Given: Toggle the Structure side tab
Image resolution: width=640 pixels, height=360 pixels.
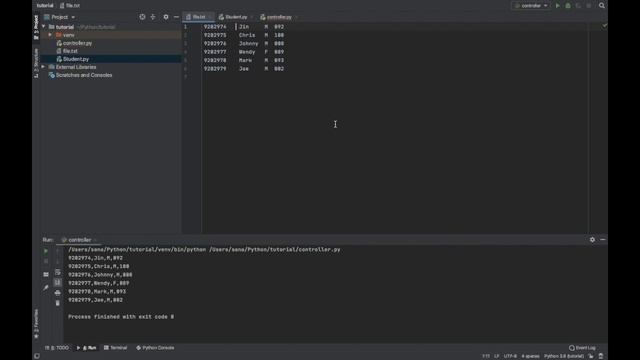Looking at the screenshot, I should [x=36, y=63].
